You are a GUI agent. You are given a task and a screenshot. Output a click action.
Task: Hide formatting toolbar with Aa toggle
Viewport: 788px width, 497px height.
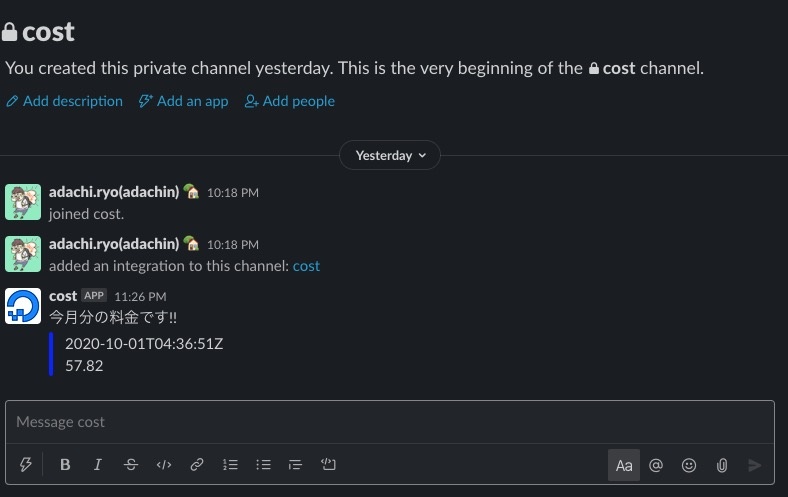[624, 465]
